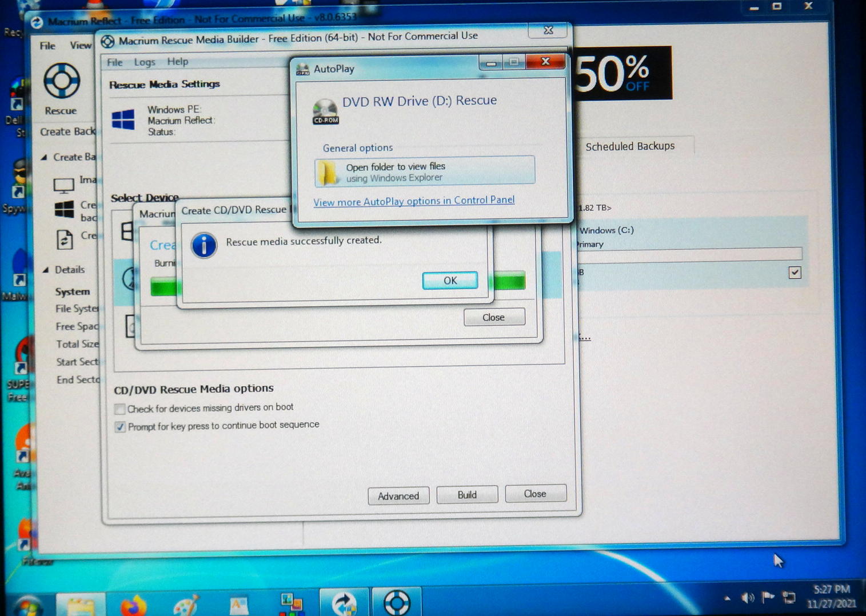Open the Windows Start orb
Image resolution: width=866 pixels, height=616 pixels.
click(x=27, y=606)
